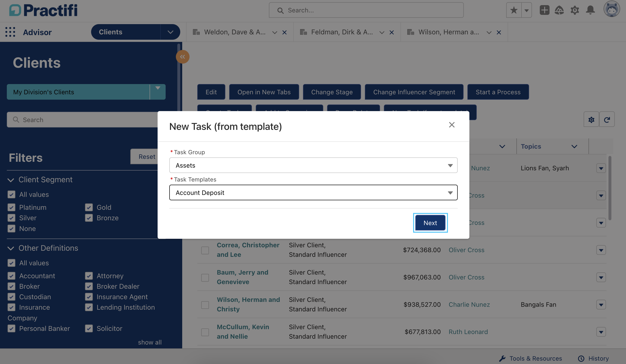Open the App Launcher waffle icon
Image resolution: width=626 pixels, height=364 pixels.
[x=10, y=32]
